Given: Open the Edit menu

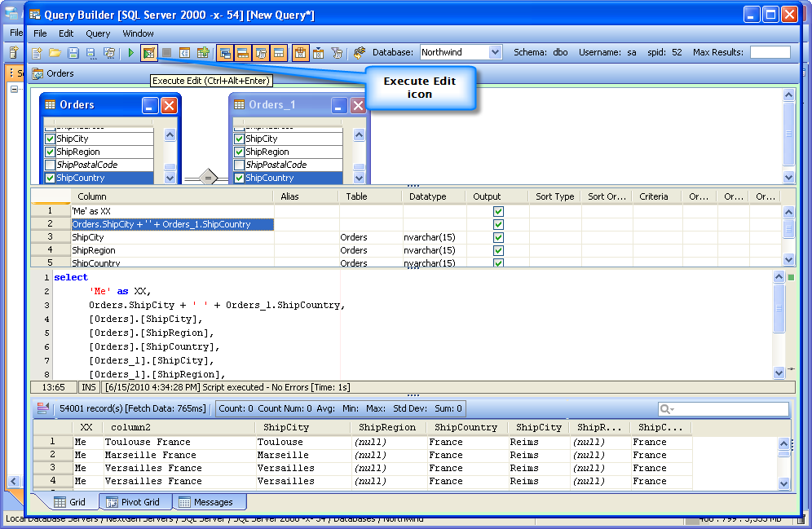Looking at the screenshot, I should pos(66,33).
